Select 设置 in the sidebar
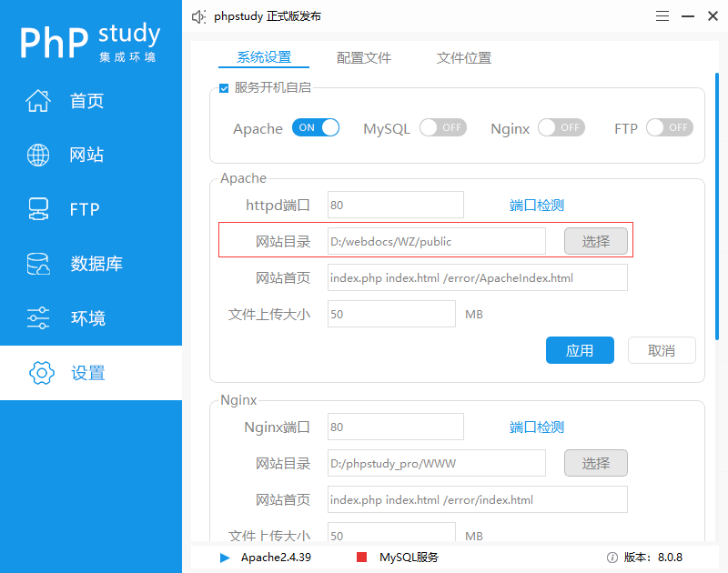The image size is (728, 573). (x=91, y=373)
